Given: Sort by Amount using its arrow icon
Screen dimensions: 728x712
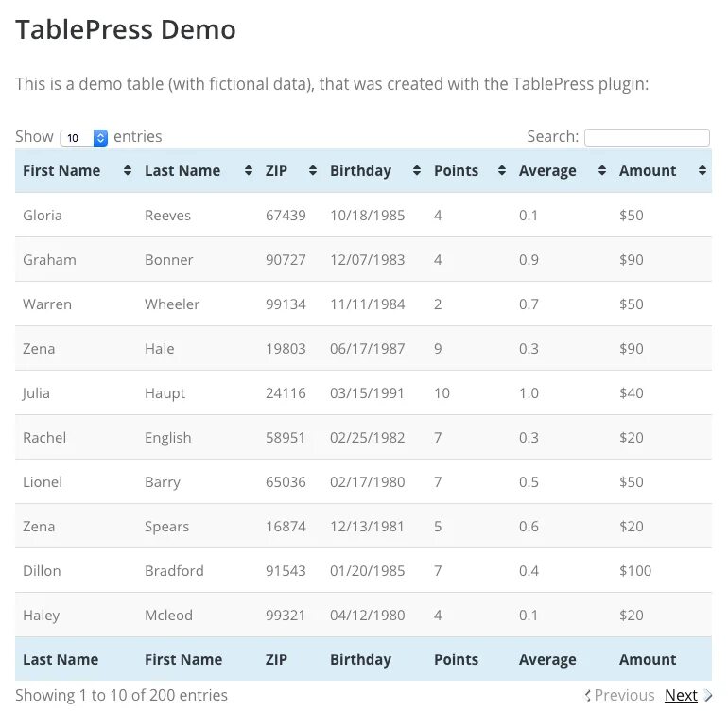Looking at the screenshot, I should click(x=702, y=170).
